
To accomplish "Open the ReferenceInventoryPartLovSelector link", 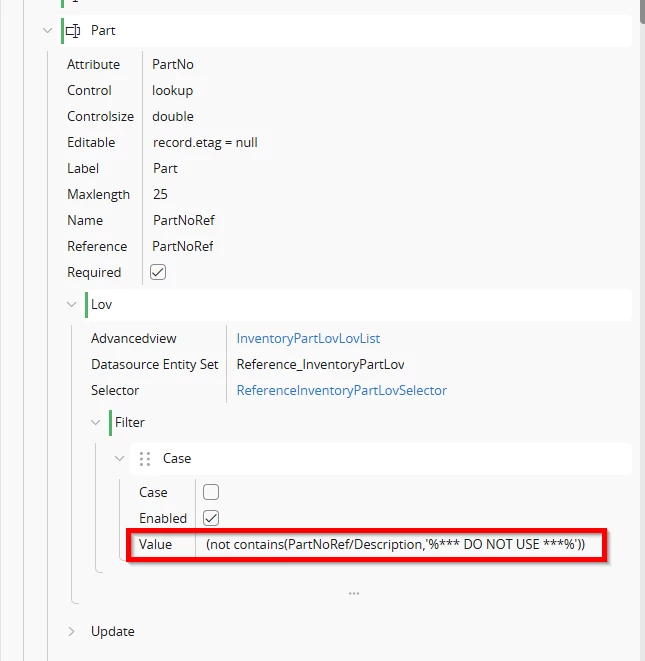I will point(341,390).
